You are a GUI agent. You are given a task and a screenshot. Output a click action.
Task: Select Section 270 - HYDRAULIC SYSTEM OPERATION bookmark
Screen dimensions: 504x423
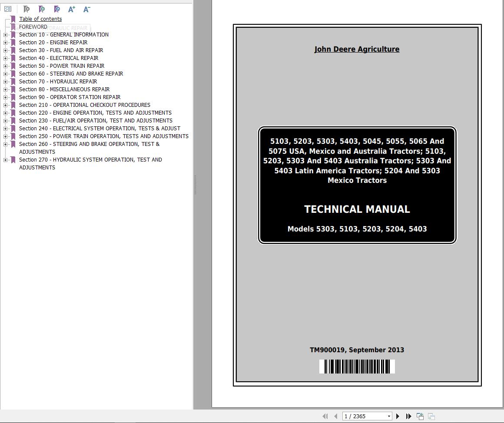click(x=90, y=163)
